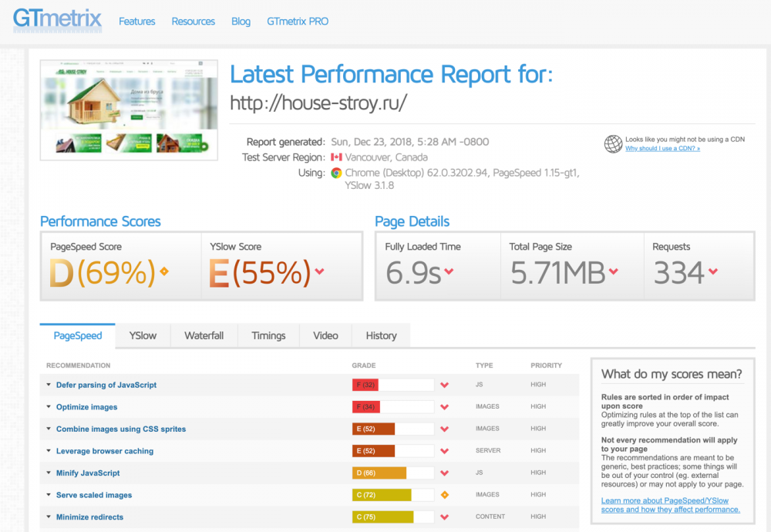Go to the Blog page

tap(241, 22)
